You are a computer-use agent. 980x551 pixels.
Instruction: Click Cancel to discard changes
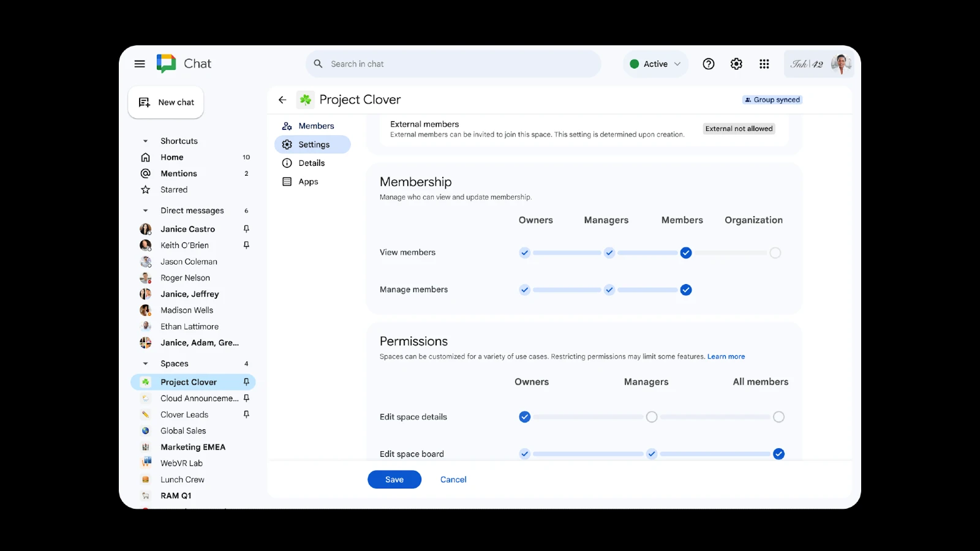coord(453,479)
